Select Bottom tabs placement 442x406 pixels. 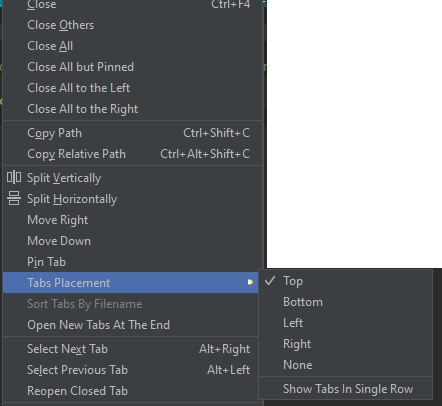coord(346,302)
